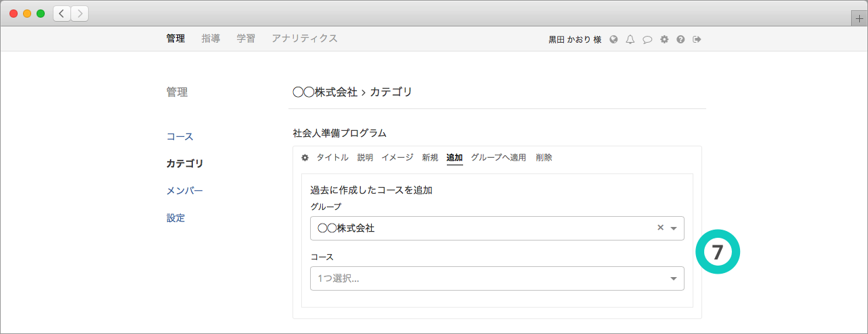Open the messages speech bubble icon
Screen dimensions: 868x334
[x=647, y=39]
